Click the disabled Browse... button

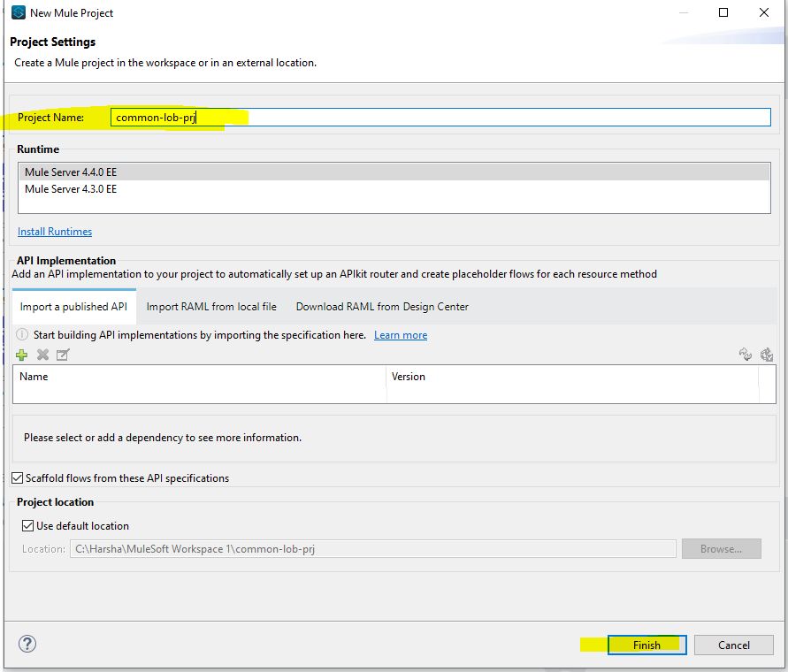[x=721, y=549]
